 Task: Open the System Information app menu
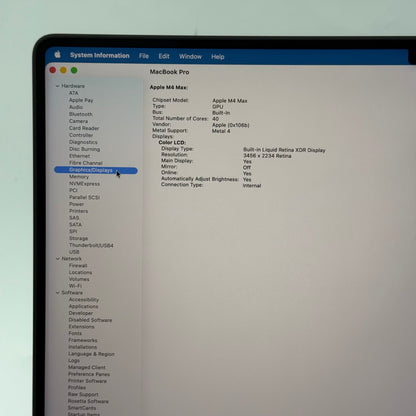[100, 56]
